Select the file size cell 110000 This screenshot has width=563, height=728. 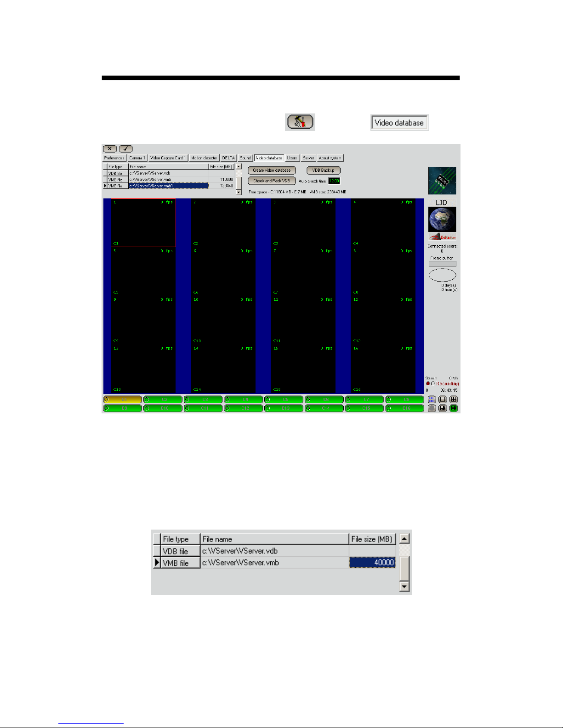[222, 180]
